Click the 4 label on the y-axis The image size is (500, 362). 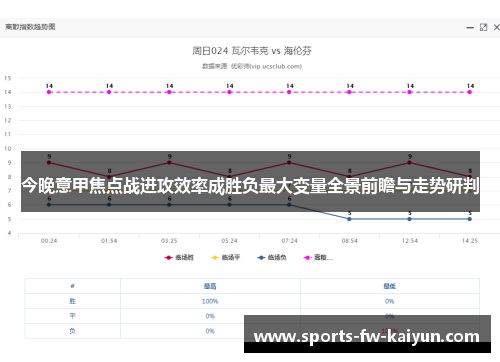pos(10,233)
